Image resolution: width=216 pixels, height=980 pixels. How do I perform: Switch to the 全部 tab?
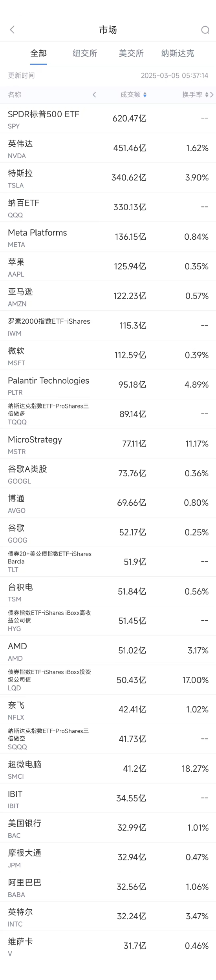(38, 53)
